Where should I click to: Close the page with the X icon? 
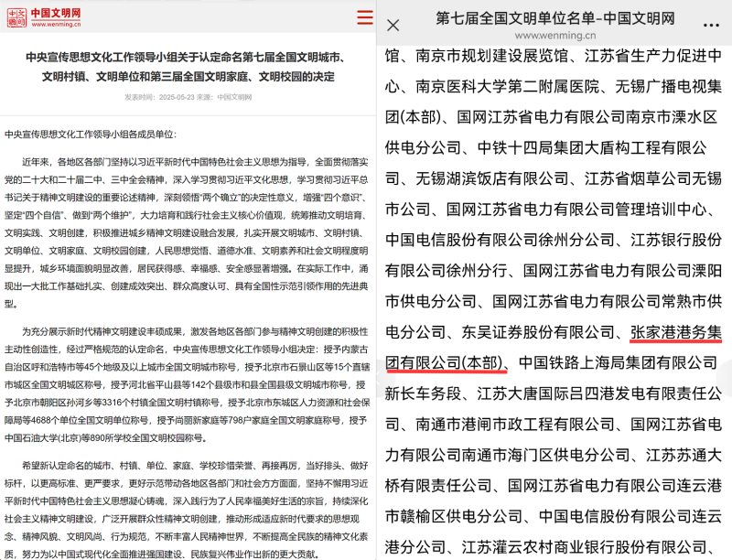pos(393,26)
